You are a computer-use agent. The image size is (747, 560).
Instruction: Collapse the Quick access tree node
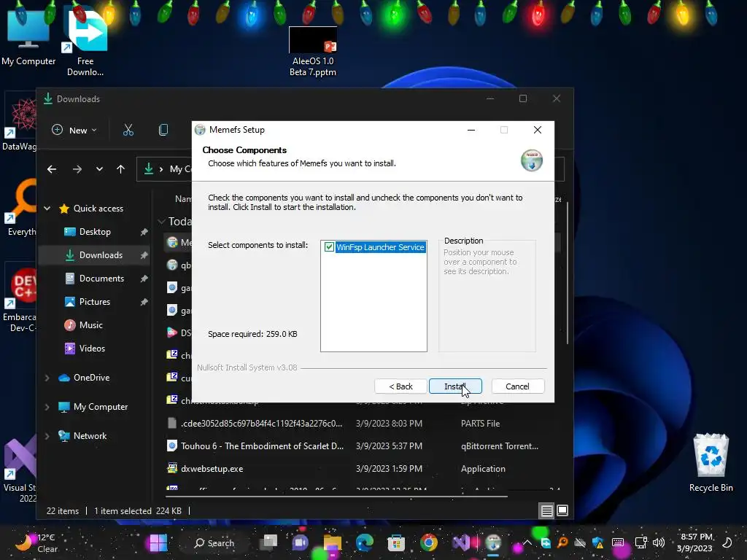(47, 208)
